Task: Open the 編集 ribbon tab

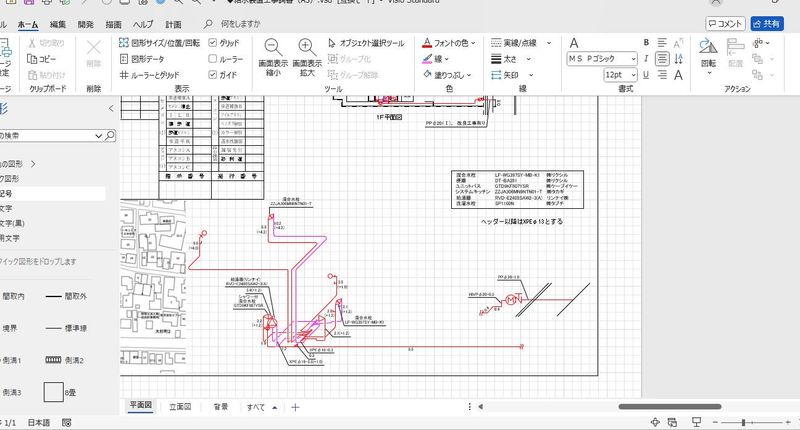Action: tap(58, 24)
